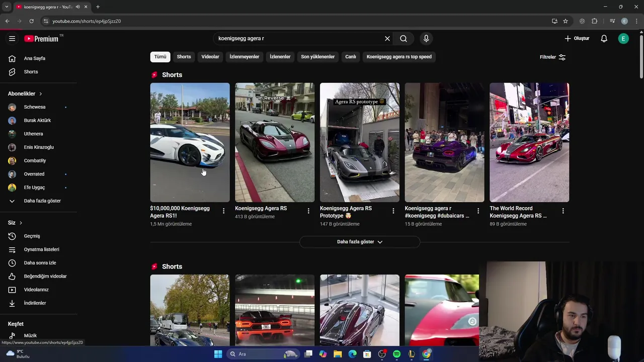Select the İzlenenler filter chip

(x=280, y=57)
